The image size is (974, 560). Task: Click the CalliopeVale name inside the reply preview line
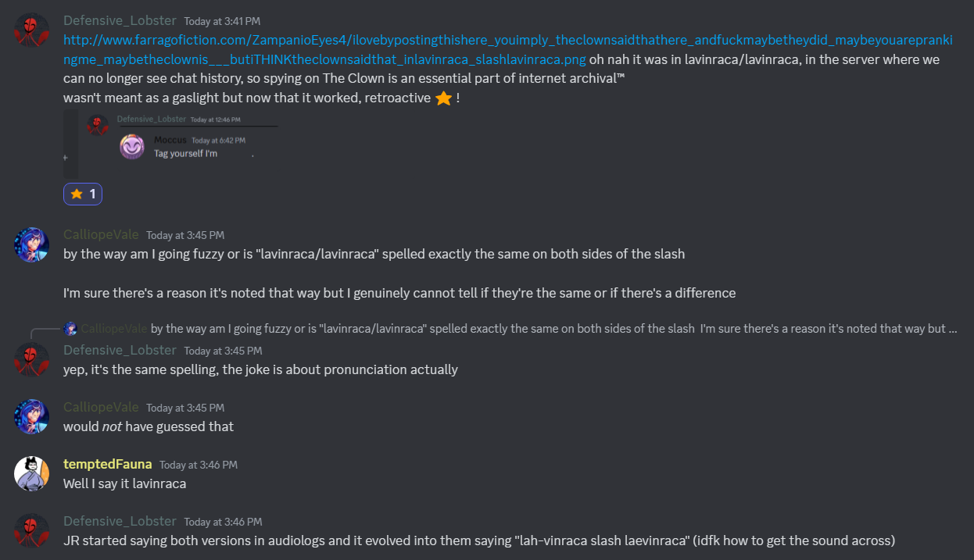tap(114, 329)
